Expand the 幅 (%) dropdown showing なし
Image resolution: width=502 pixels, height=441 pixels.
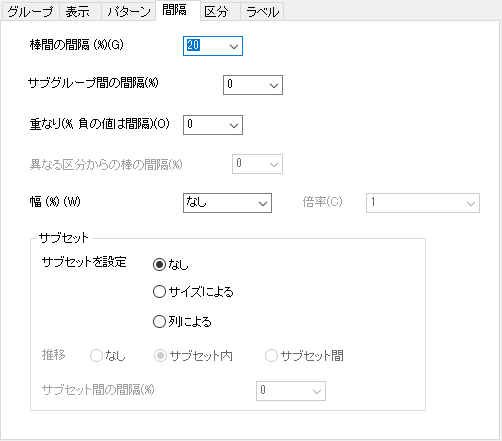pos(227,203)
